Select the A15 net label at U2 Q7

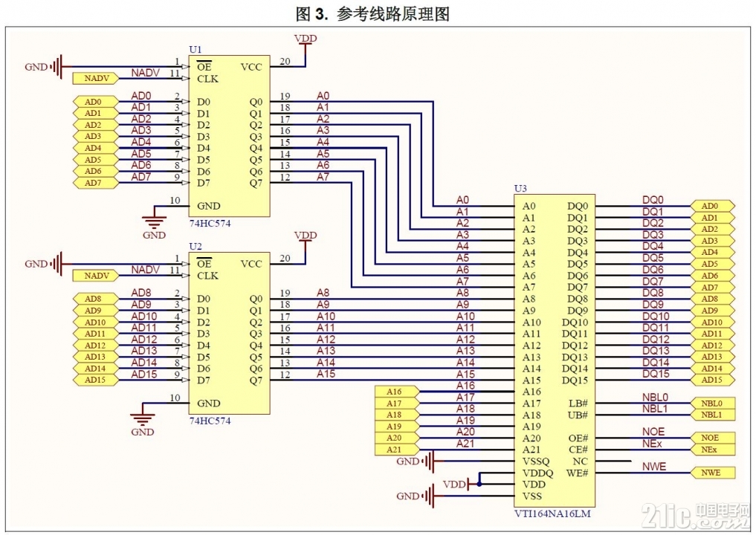coord(326,374)
